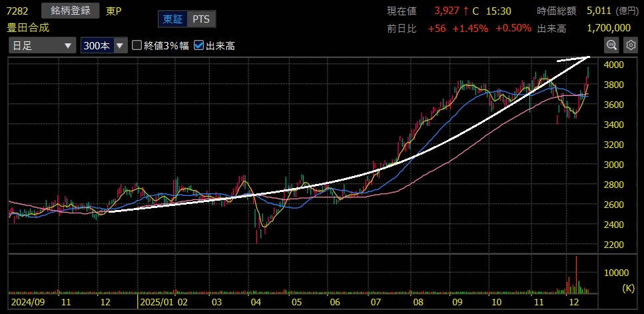Click the 2025/01 date marker on axis
Viewport: 644px width, 314px height.
point(158,302)
